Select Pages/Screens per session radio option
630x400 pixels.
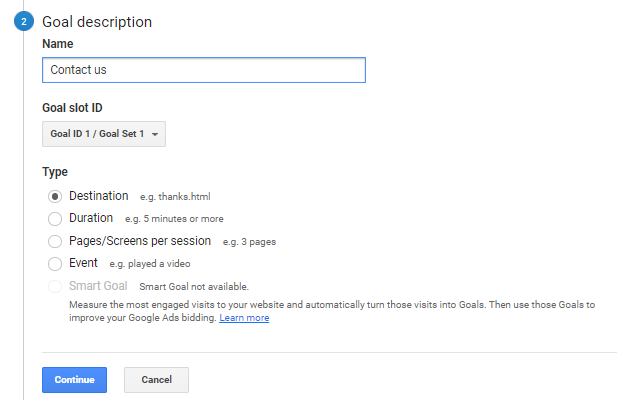pos(55,241)
